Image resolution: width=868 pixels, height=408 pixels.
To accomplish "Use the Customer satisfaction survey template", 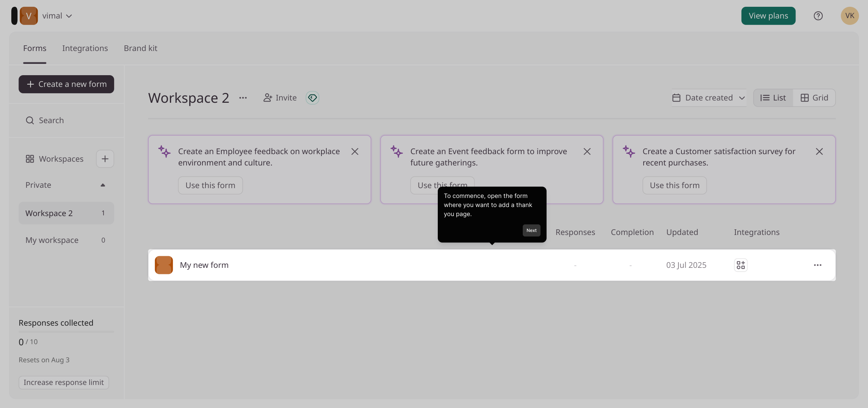I will [675, 185].
